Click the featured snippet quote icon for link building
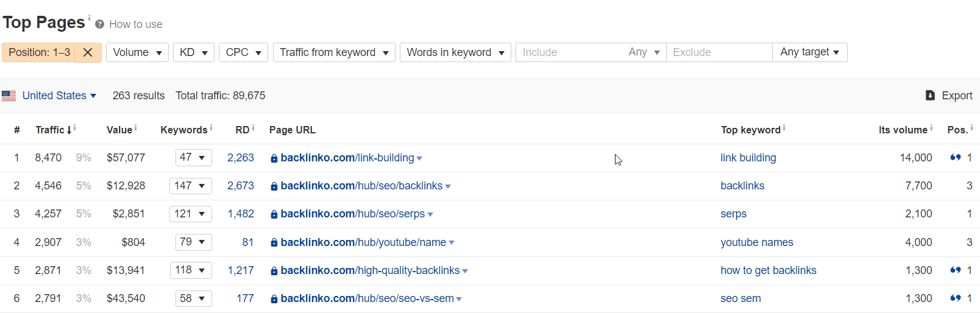This screenshot has width=980, height=313. 956,158
